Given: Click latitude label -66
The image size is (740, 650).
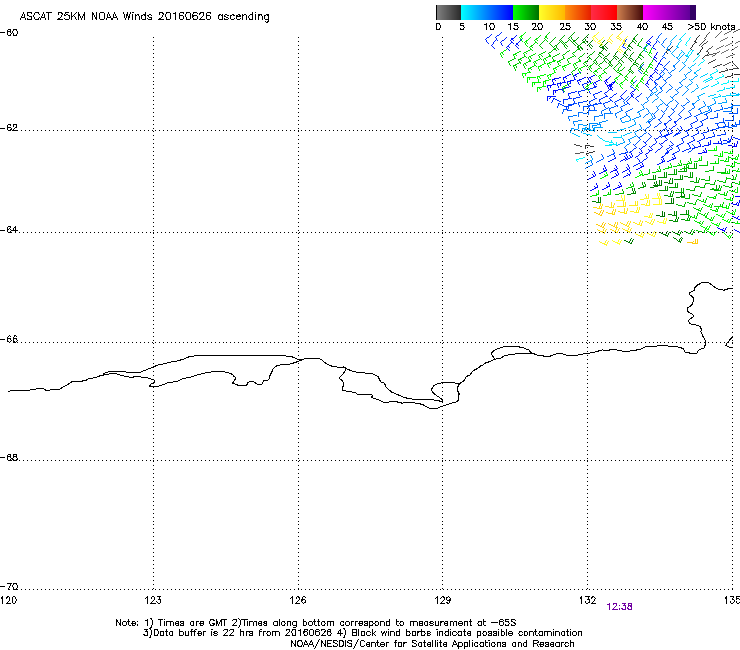Looking at the screenshot, I should [9, 339].
